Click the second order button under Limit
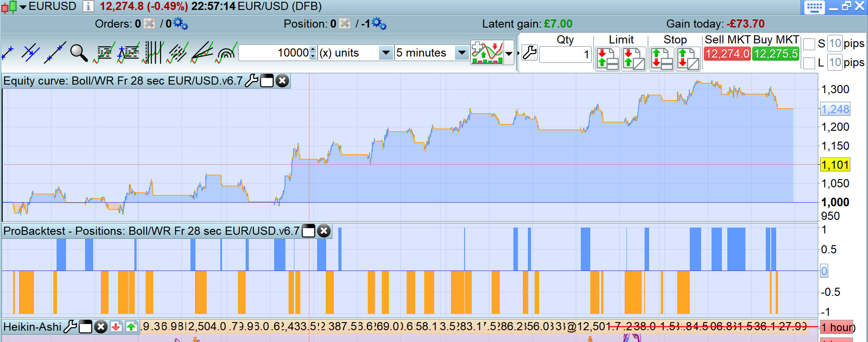The image size is (868, 342). 634,59
